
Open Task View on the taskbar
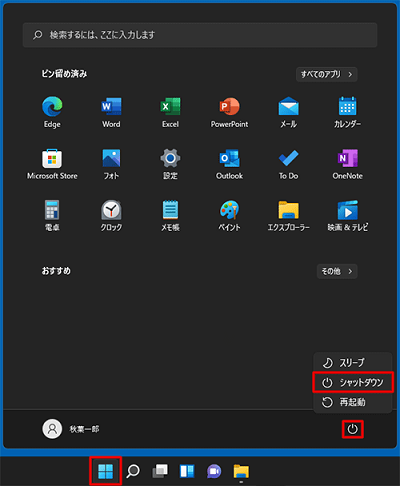click(x=160, y=471)
